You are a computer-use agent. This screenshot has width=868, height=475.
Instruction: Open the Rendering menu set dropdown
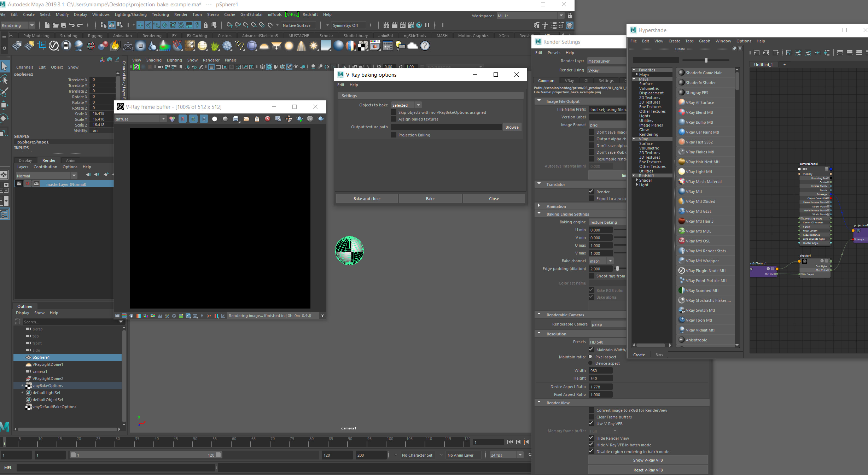click(x=18, y=25)
